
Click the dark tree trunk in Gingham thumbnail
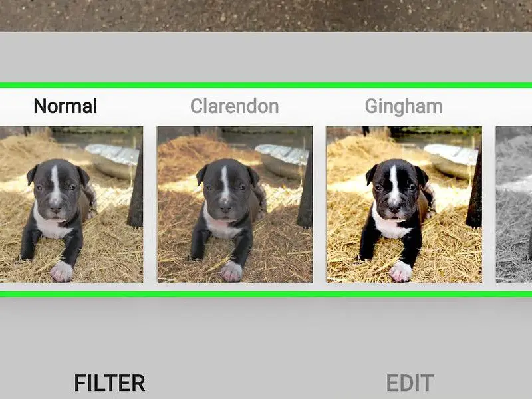coord(475,190)
